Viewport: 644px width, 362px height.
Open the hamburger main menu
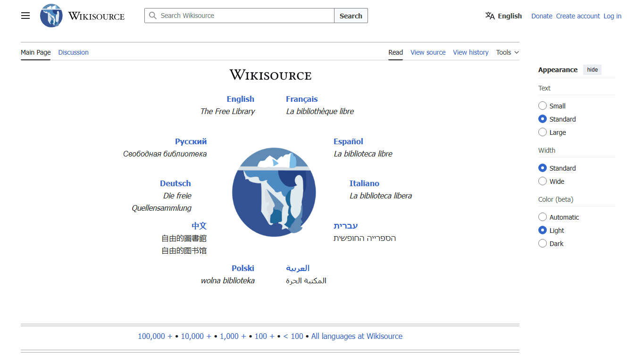coord(25,16)
